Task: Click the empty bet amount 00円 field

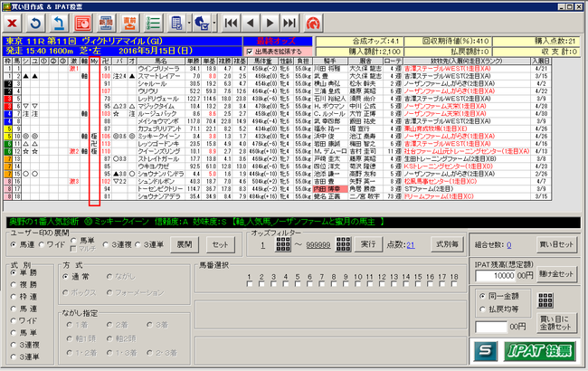Action: (491, 327)
